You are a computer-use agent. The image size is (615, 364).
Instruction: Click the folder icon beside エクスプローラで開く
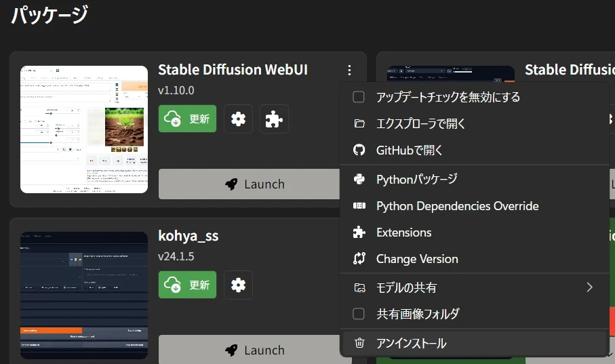(359, 123)
